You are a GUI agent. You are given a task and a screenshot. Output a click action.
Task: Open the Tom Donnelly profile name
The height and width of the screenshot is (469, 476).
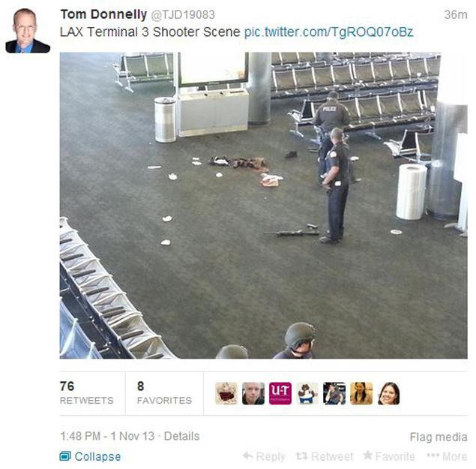click(103, 14)
